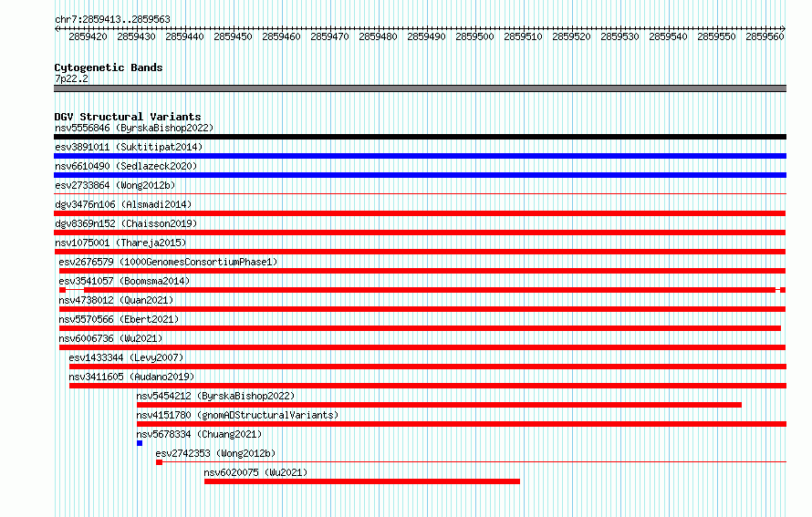812x517 pixels.
Task: Open the DGV Structural Variants track heading
Action: tap(128, 117)
